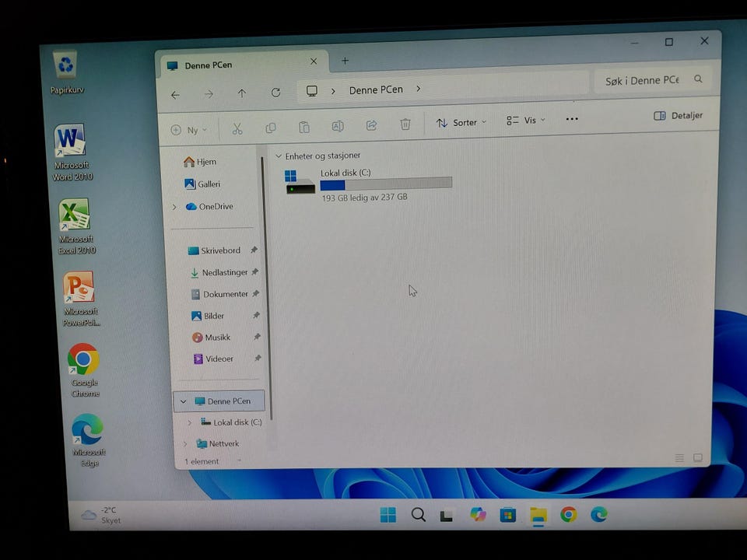Go back with the left arrow

[x=175, y=95]
